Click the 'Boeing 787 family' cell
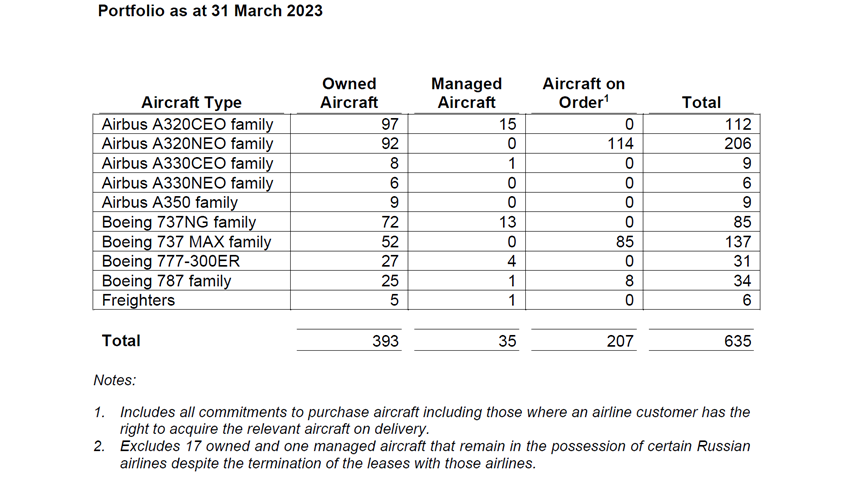This screenshot has width=854, height=481. pyautogui.click(x=167, y=281)
